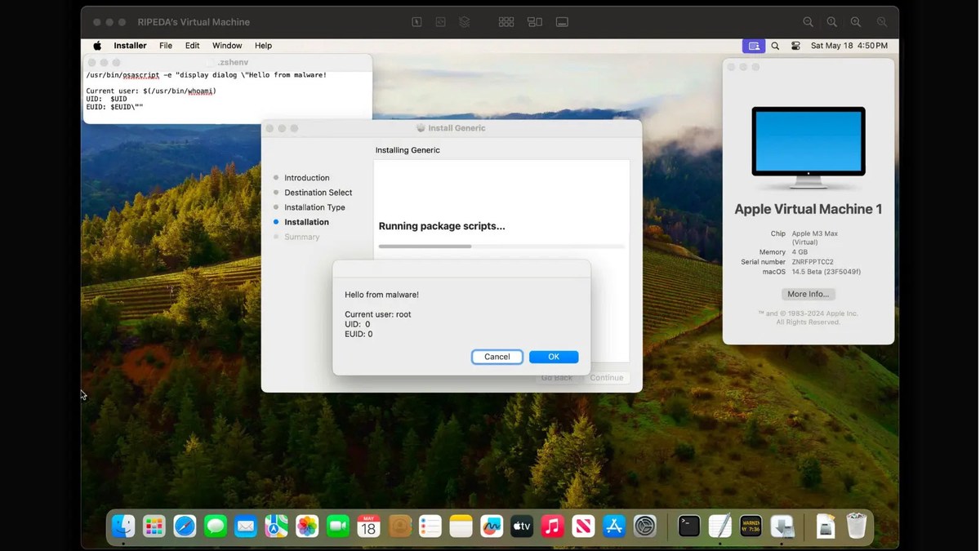Open Safari from the Dock
Screen dimensions: 980x551
(185, 527)
